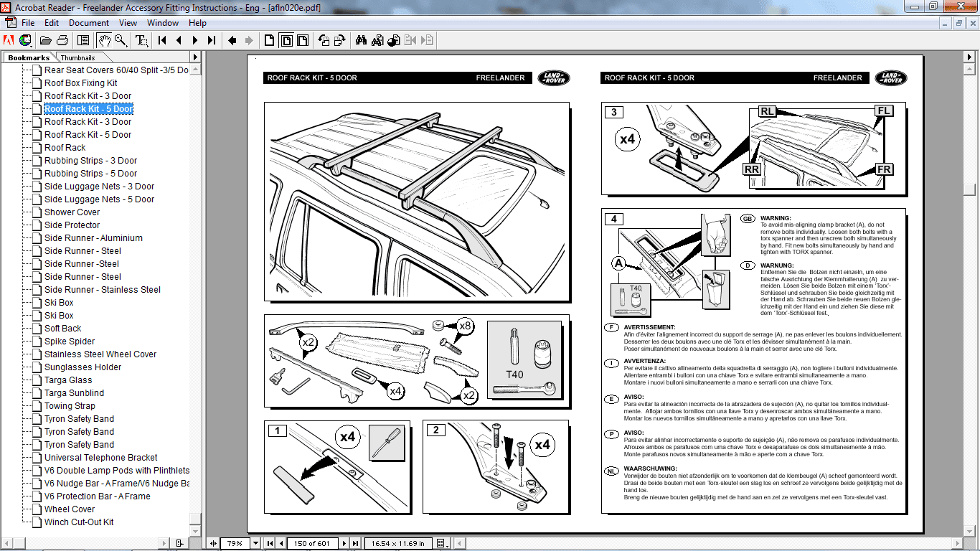980x551 pixels.
Task: Open the Winch Cut-Out Kit bookmark
Action: click(x=79, y=522)
